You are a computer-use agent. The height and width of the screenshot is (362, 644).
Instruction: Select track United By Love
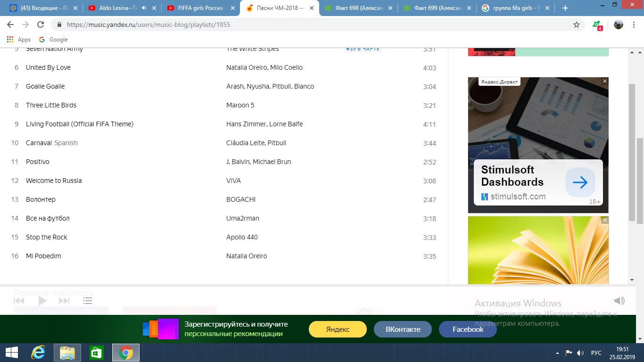(x=48, y=67)
